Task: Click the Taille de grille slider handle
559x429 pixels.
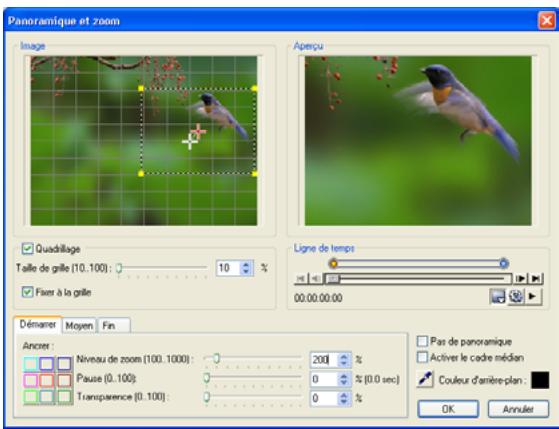Action: [x=119, y=268]
